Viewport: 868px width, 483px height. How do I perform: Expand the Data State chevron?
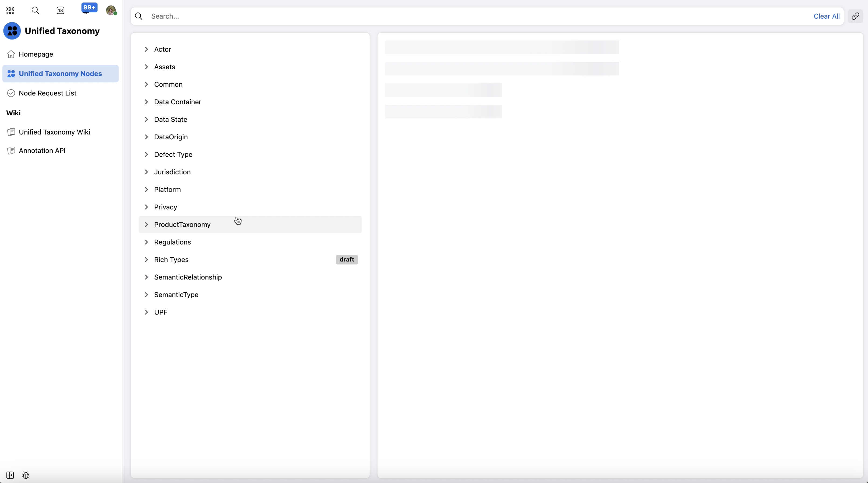point(146,119)
